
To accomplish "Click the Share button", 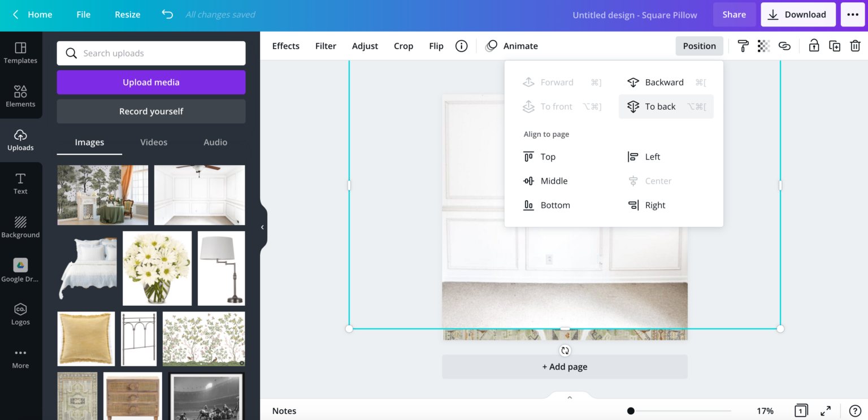I will (734, 15).
